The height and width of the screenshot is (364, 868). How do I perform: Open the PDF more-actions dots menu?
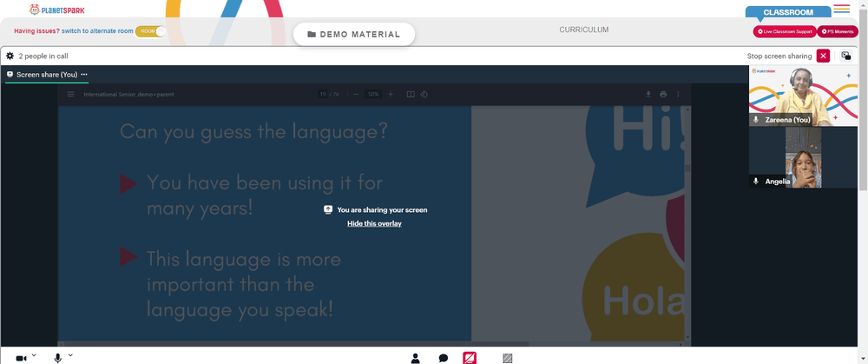[x=678, y=94]
